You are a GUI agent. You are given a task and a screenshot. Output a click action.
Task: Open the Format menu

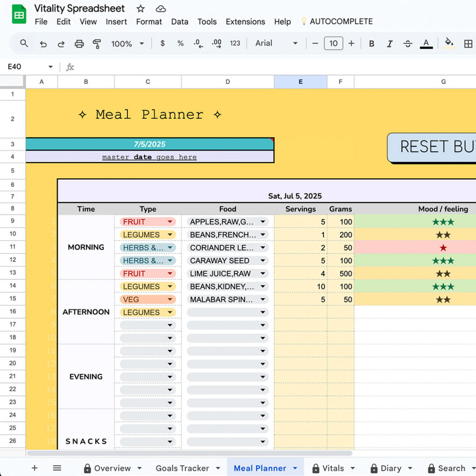point(149,22)
